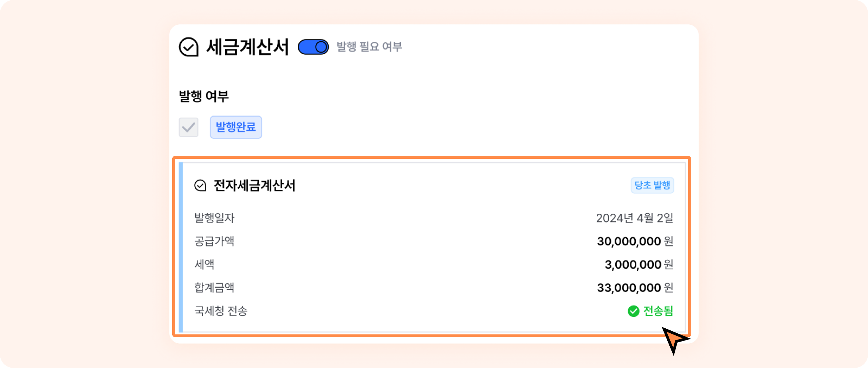Select the 세금계산서 main heading
This screenshot has height=368, width=868.
(x=248, y=47)
